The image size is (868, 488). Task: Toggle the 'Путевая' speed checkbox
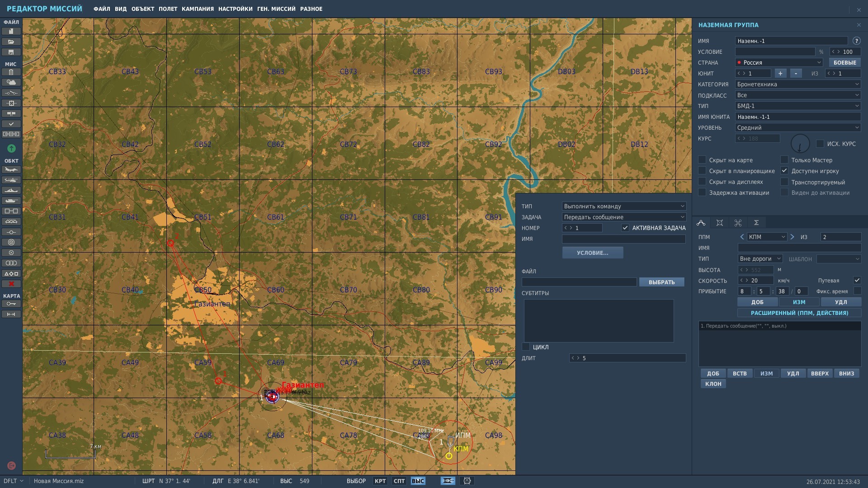pyautogui.click(x=857, y=280)
